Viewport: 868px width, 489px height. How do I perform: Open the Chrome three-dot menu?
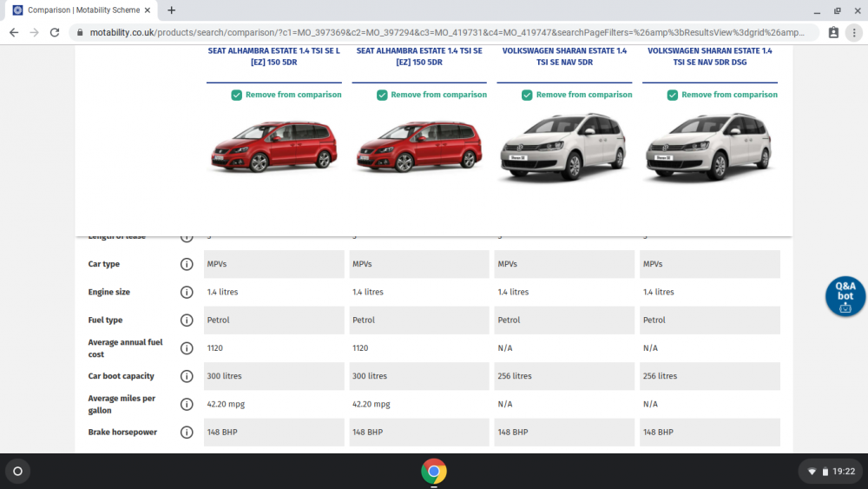[x=854, y=33]
